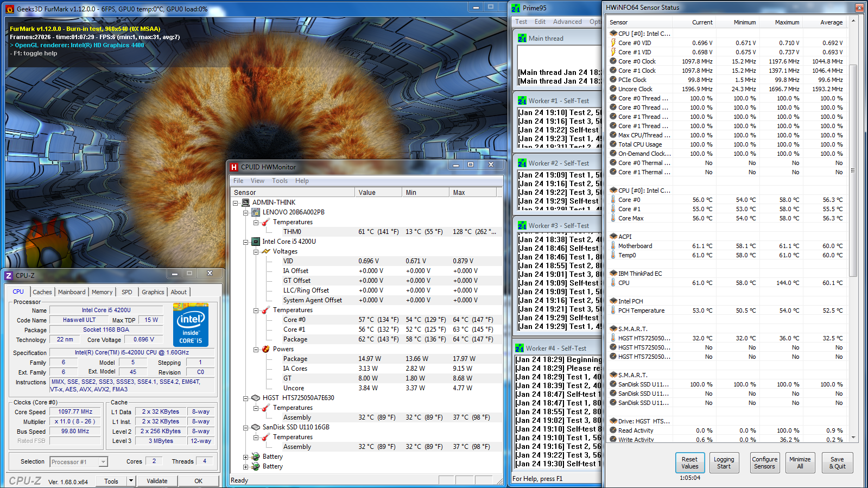Click the Intel Core i5 4200U chip icon
The image size is (868, 488).
tap(256, 242)
